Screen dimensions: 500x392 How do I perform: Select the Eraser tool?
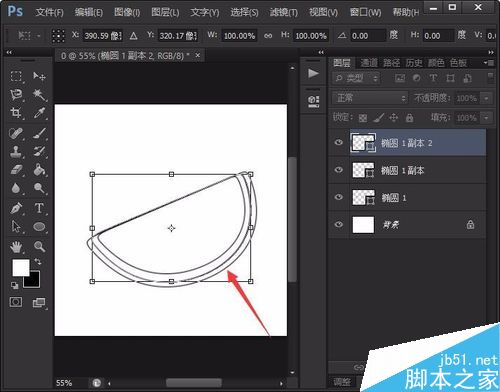point(16,170)
